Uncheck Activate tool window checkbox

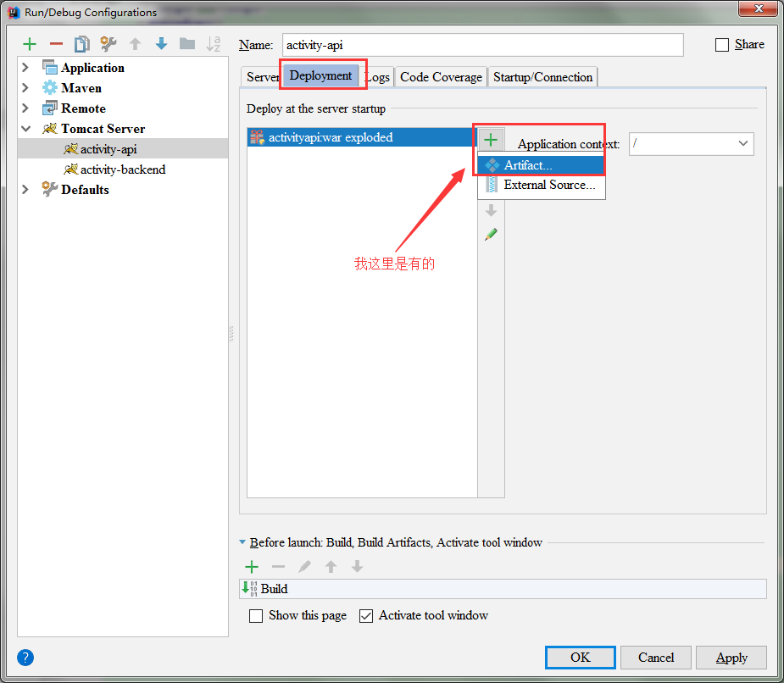(366, 616)
